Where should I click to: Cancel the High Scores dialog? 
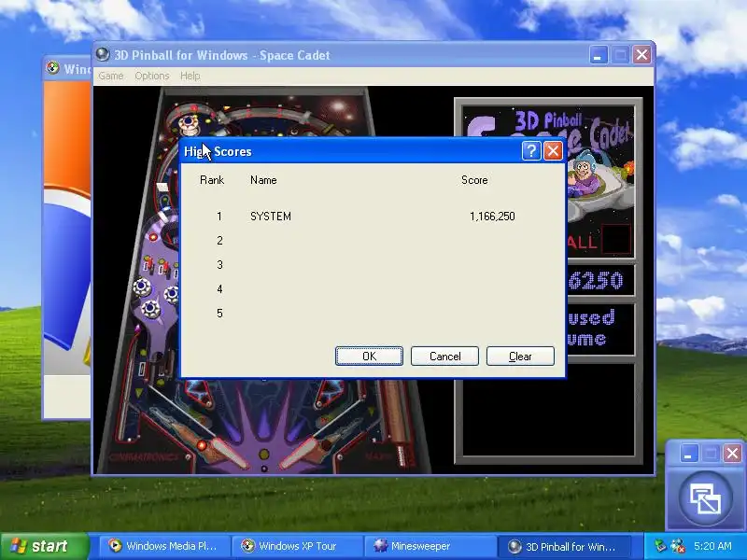[444, 357]
